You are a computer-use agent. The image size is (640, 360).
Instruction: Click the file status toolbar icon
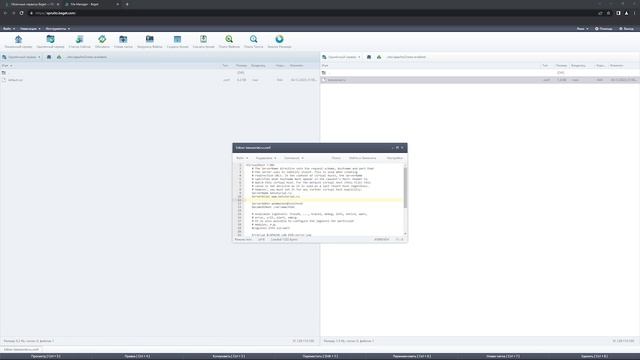[x=80, y=41]
